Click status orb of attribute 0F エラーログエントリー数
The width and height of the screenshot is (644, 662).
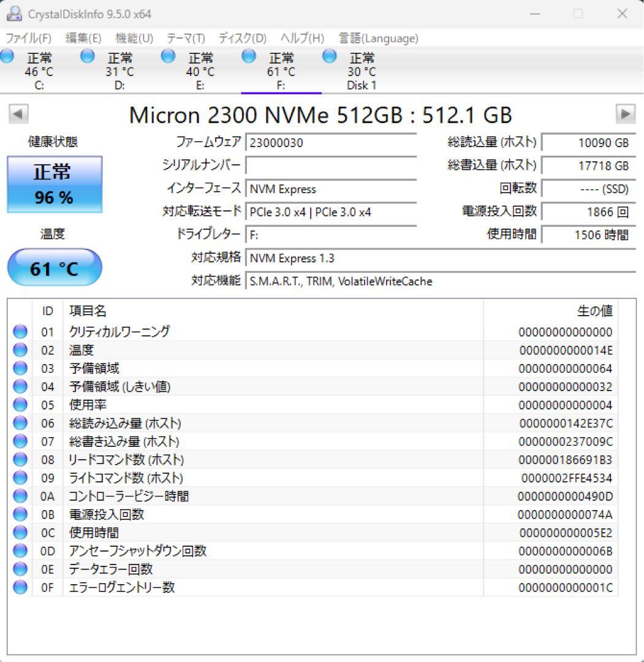pos(20,587)
